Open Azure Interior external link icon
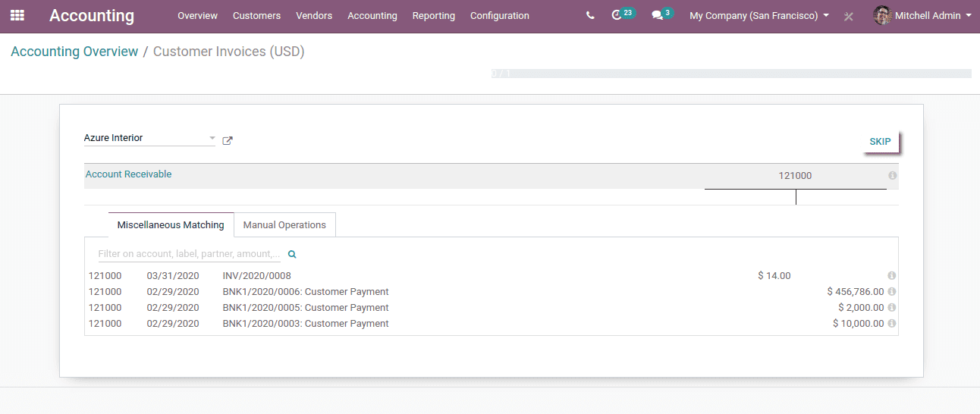The height and width of the screenshot is (414, 980). point(228,140)
